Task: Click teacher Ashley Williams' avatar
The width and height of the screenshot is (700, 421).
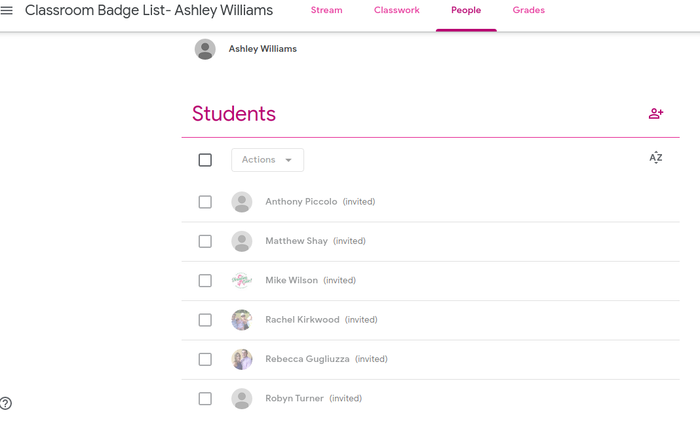Action: 205,49
